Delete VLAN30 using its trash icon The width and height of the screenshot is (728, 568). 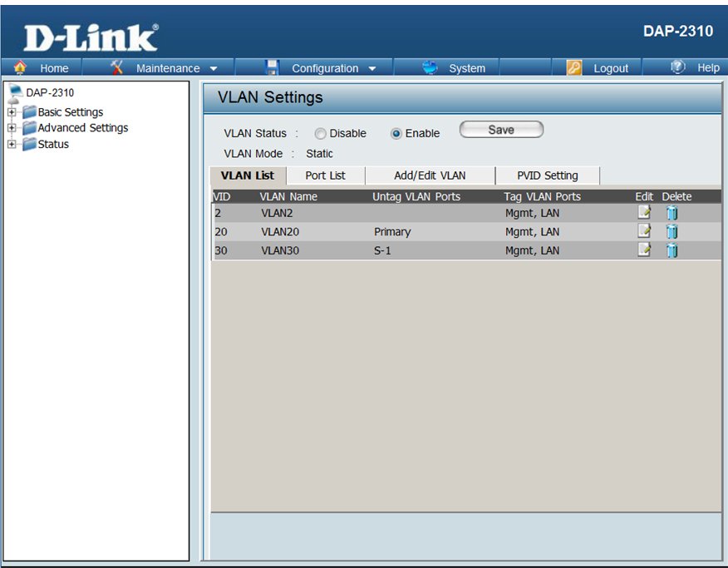(671, 249)
